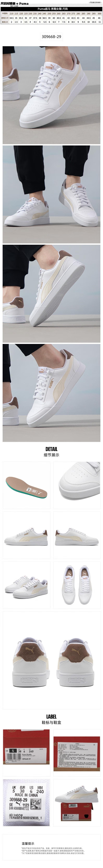
Task: Open the third model photo showing sole
Action: point(51,293)
